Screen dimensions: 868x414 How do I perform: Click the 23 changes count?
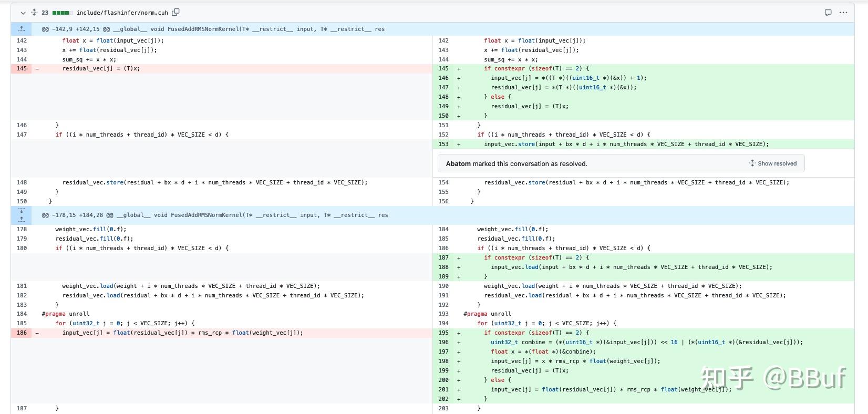[45, 13]
